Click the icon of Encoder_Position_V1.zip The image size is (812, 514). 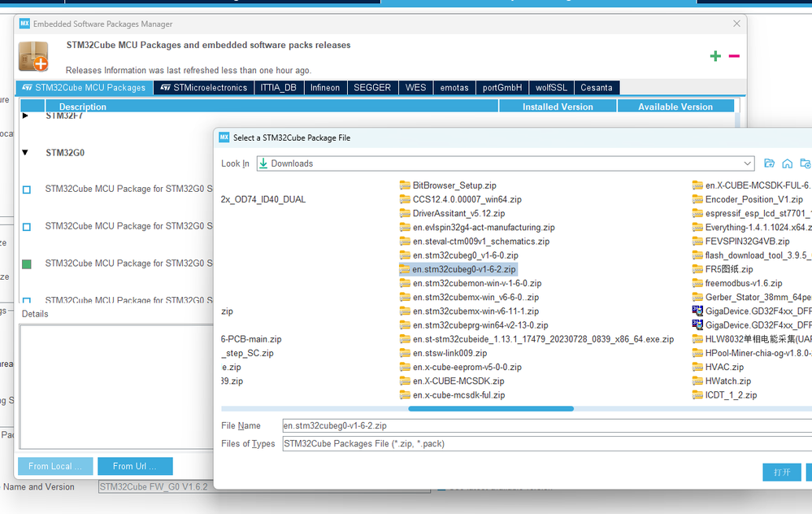coord(697,199)
